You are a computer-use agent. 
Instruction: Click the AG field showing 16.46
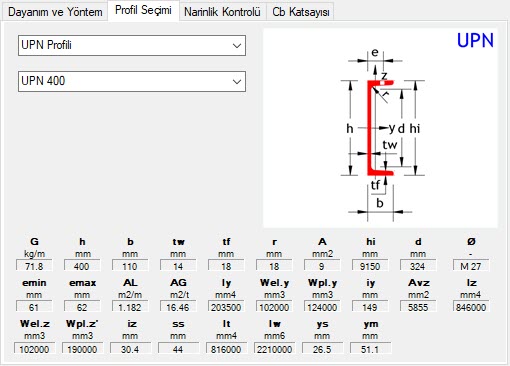pos(178,307)
